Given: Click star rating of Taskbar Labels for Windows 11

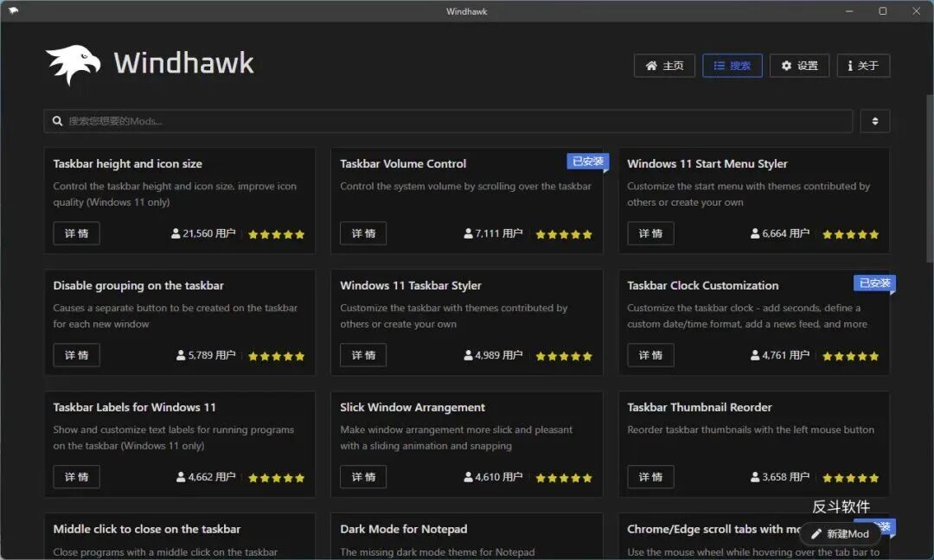Looking at the screenshot, I should [x=277, y=478].
